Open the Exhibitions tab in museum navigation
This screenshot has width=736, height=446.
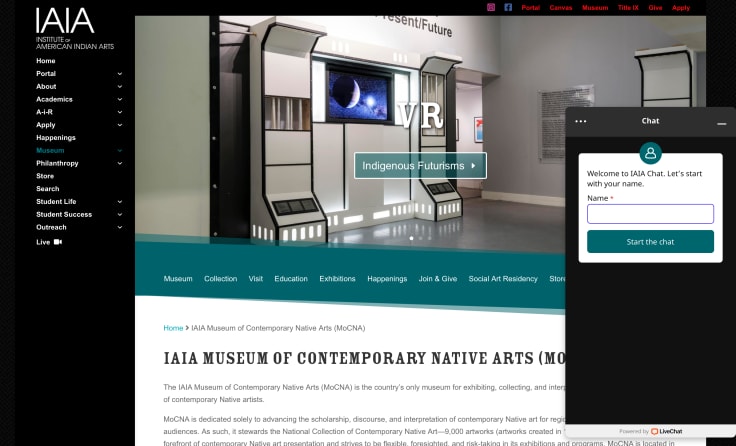(x=337, y=278)
